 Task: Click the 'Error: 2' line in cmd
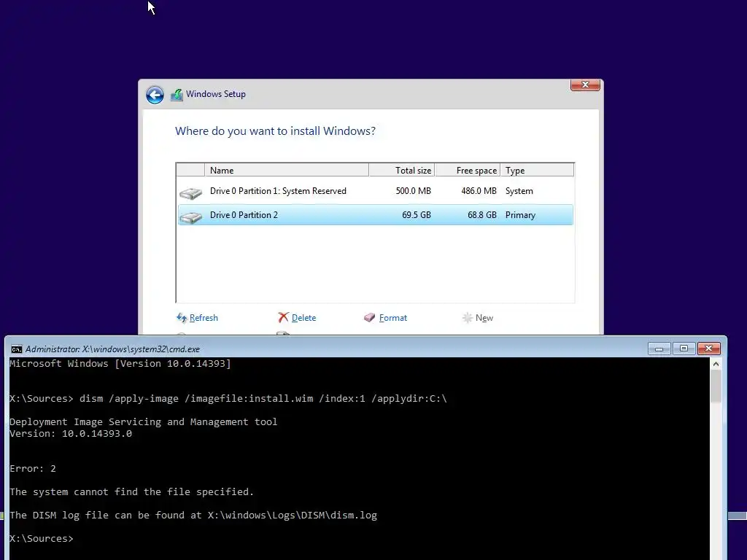coord(33,469)
